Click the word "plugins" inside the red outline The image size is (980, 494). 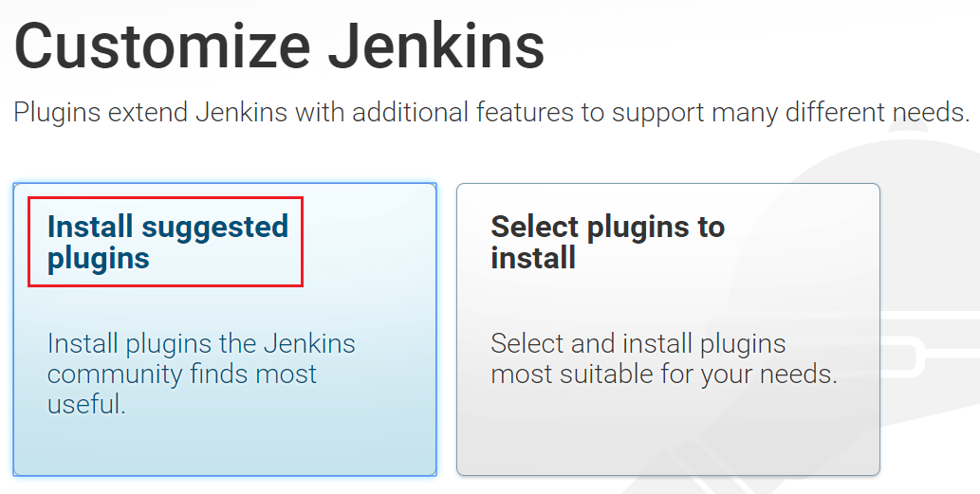click(x=99, y=258)
